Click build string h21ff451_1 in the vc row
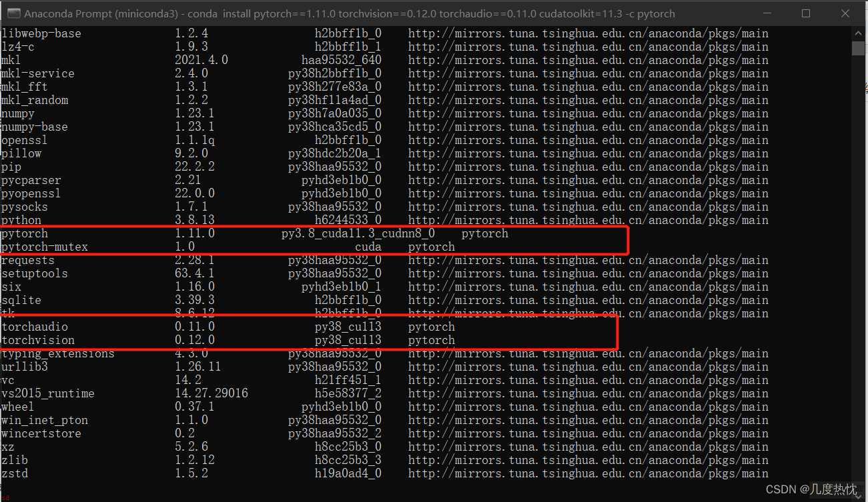This screenshot has width=868, height=502. tap(348, 380)
